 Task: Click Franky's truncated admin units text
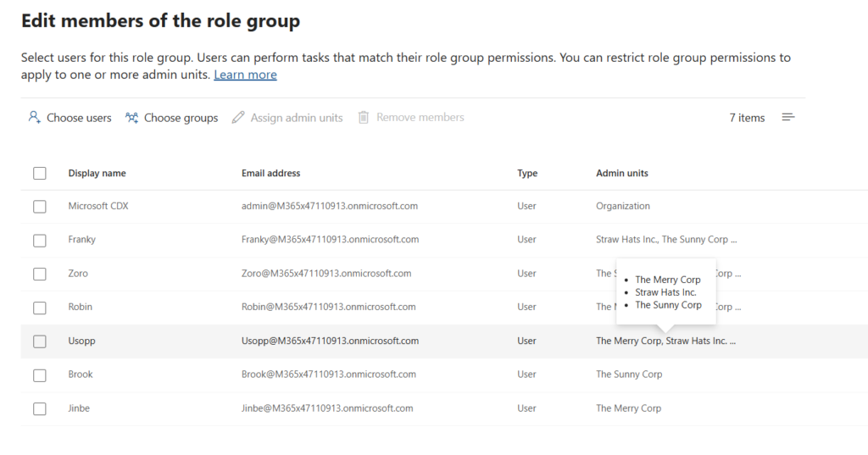(x=666, y=240)
